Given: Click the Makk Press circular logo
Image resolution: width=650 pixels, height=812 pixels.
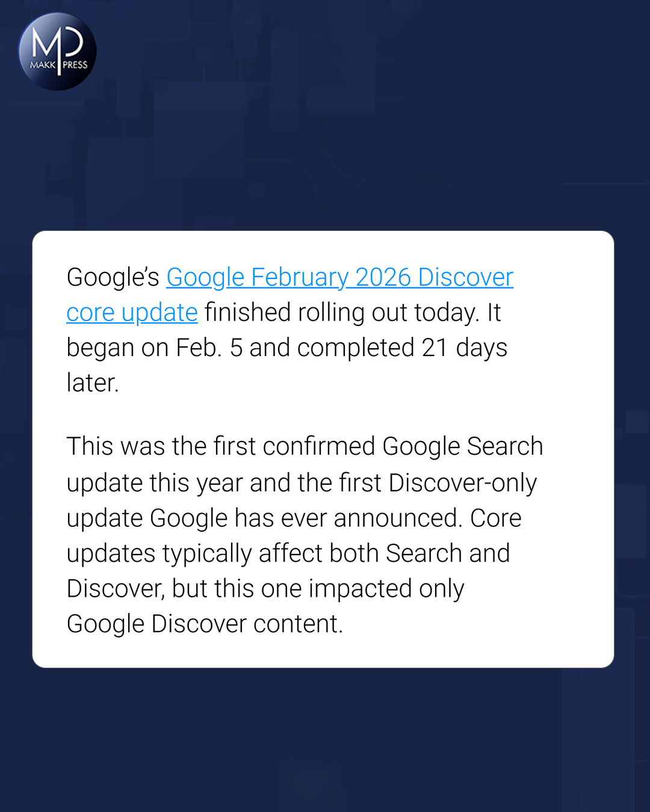Looking at the screenshot, I should click(x=58, y=52).
